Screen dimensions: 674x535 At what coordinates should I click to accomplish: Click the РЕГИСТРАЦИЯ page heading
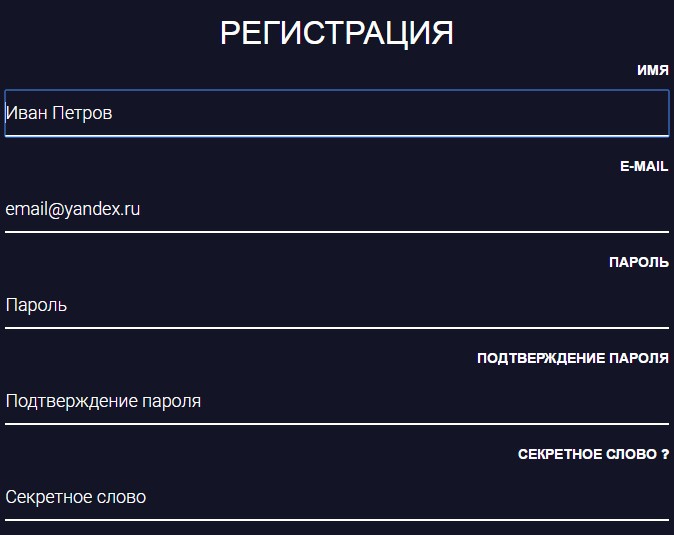pos(337,33)
